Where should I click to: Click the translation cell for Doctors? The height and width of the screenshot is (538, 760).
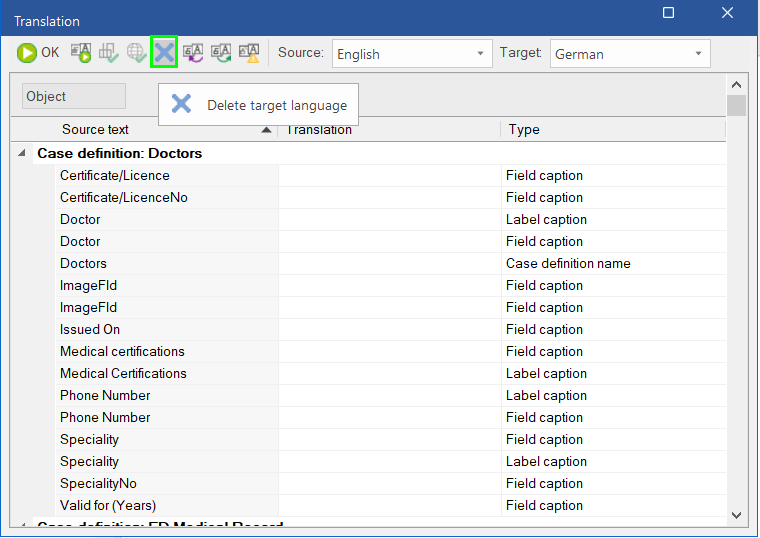tap(390, 263)
